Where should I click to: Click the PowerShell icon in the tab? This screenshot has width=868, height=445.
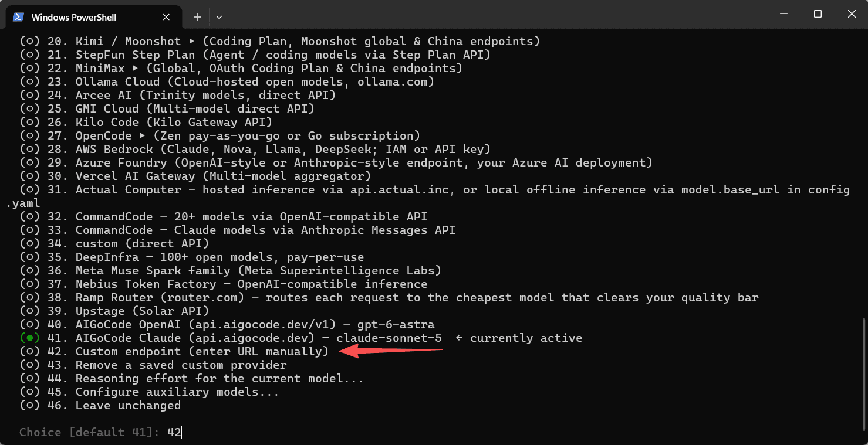pyautogui.click(x=18, y=17)
